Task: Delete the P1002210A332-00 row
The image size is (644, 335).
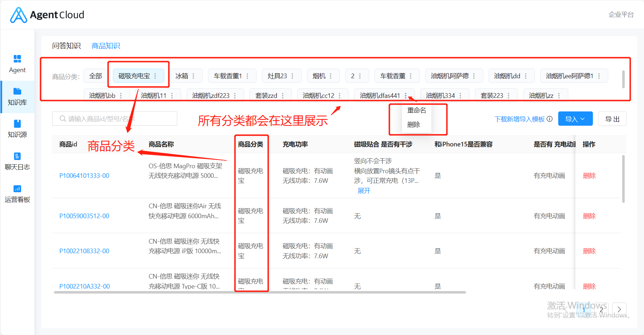Action: tap(589, 286)
